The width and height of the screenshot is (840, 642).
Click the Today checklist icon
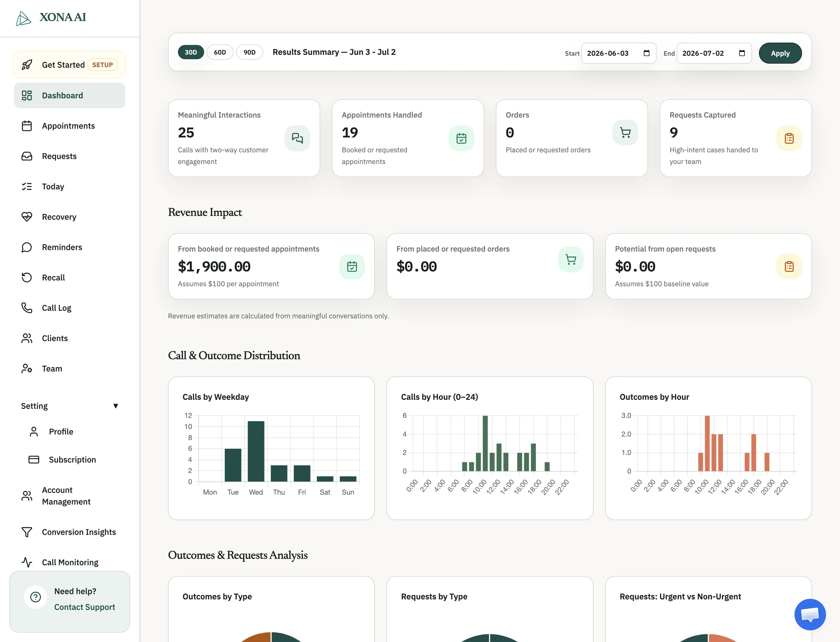(27, 186)
